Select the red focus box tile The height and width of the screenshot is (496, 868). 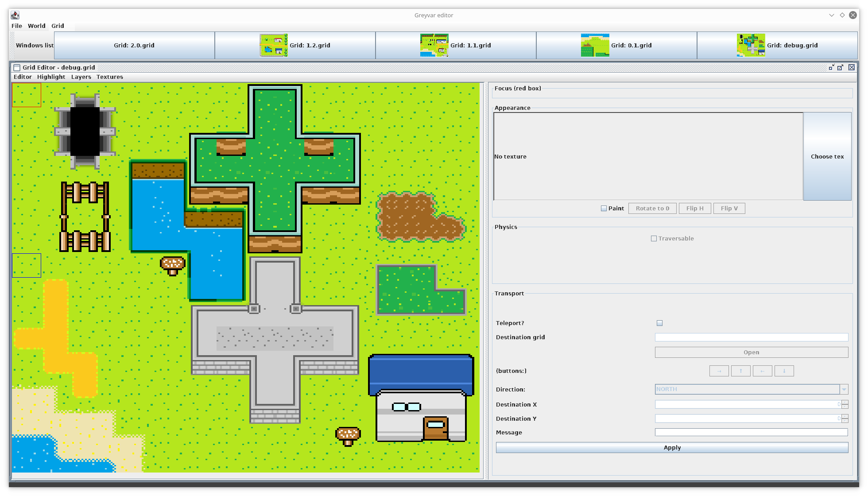coord(27,95)
